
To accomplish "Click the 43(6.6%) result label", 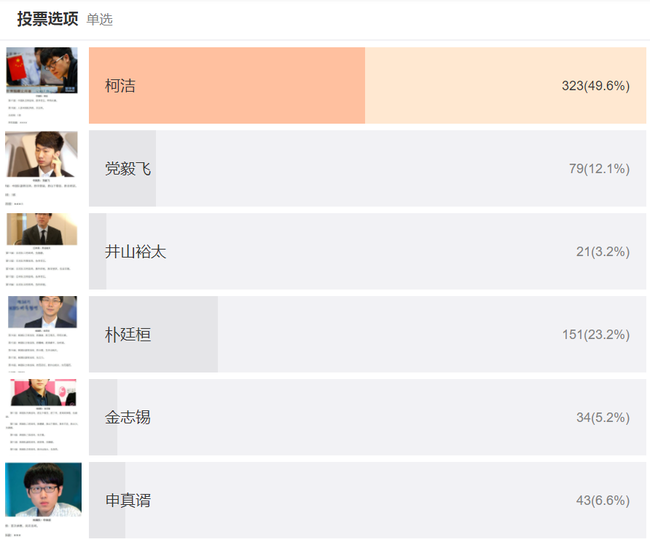I will tap(603, 501).
